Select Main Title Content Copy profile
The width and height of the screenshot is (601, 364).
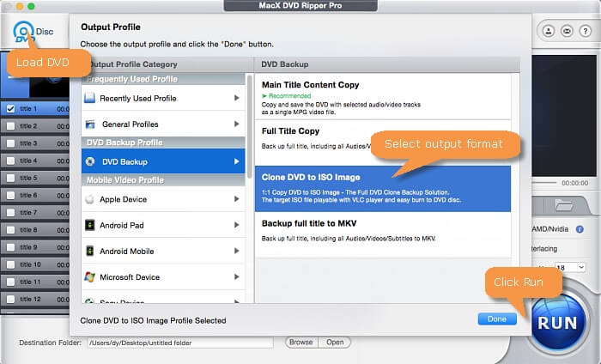pos(383,96)
